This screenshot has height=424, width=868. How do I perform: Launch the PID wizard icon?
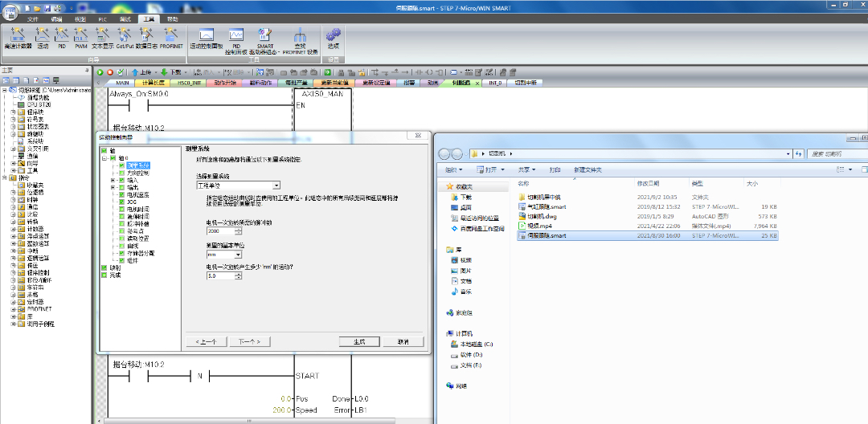[x=62, y=37]
